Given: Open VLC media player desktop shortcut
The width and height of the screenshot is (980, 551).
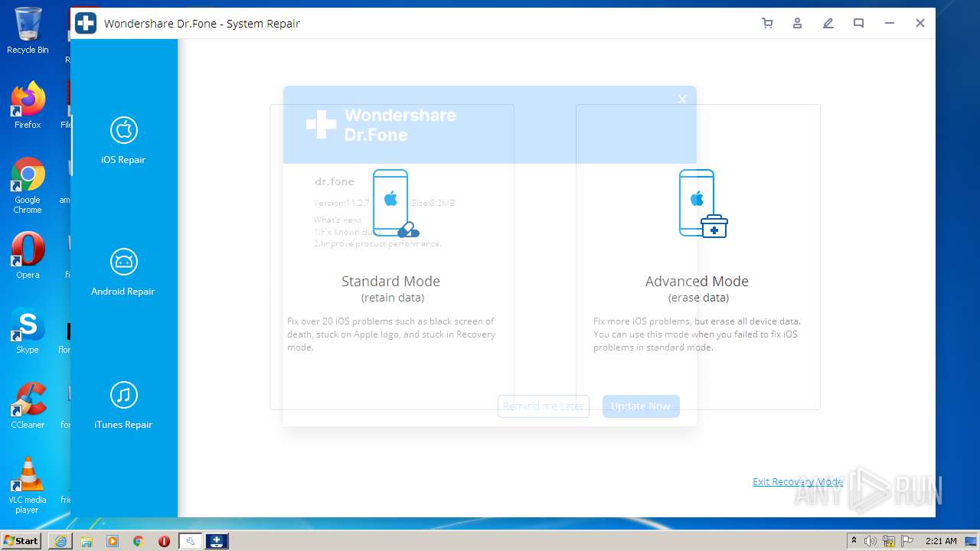Looking at the screenshot, I should 28,485.
